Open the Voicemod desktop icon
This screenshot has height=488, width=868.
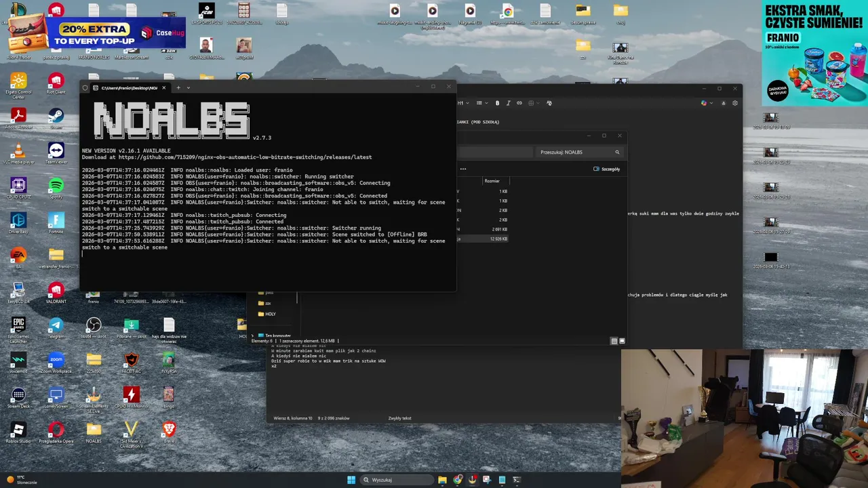click(18, 363)
